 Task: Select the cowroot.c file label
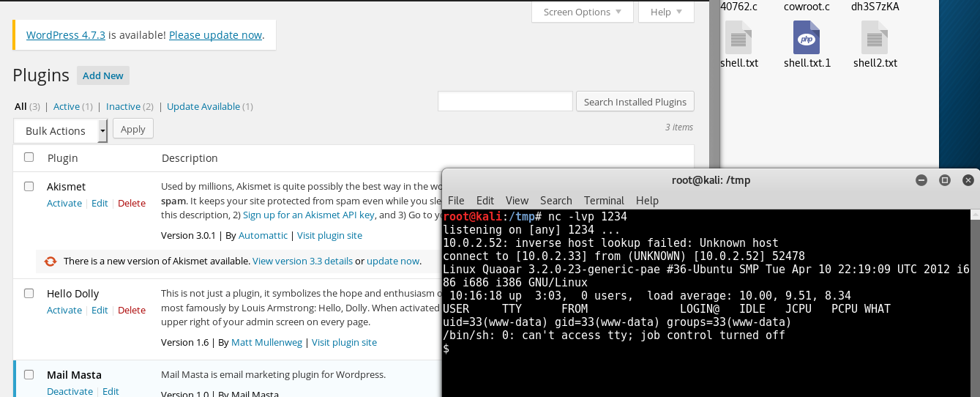807,7
